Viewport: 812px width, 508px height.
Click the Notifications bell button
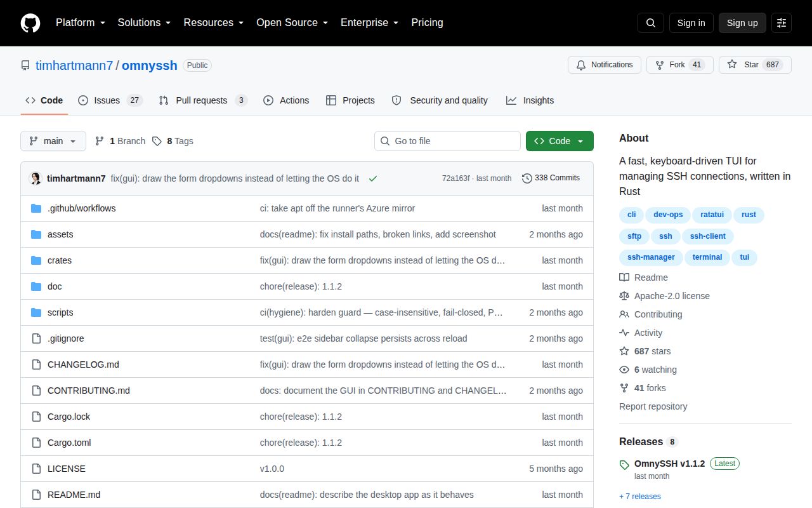pyautogui.click(x=604, y=65)
